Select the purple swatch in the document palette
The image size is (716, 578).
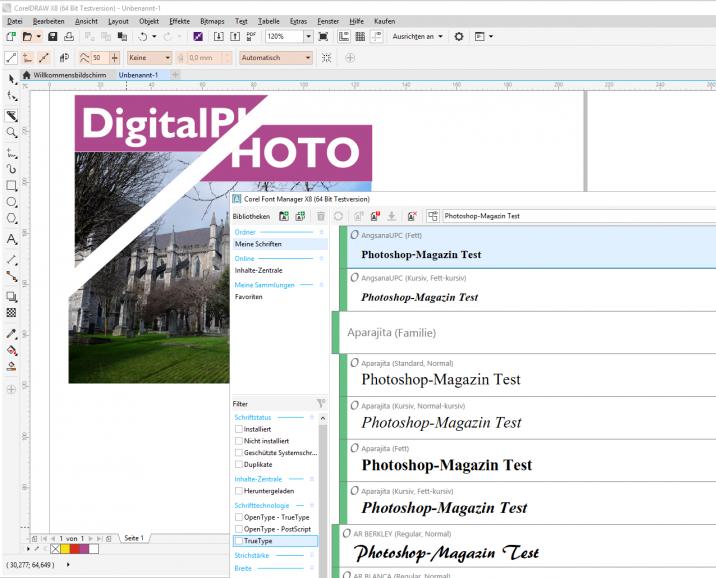(x=84, y=549)
